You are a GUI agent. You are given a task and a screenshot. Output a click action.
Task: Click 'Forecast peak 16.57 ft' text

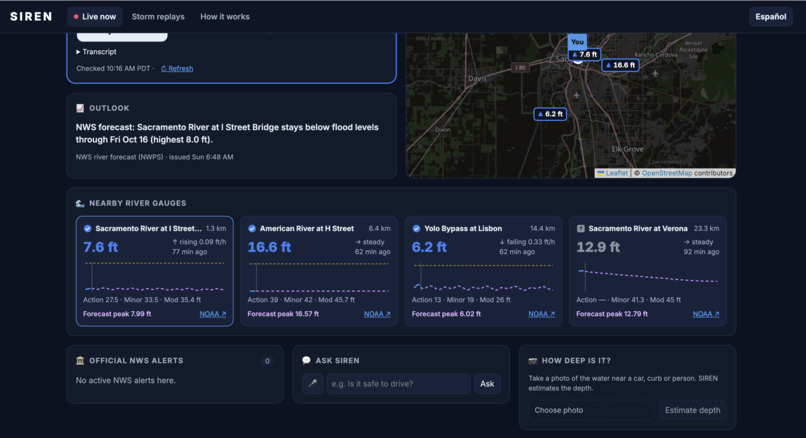[x=283, y=314]
